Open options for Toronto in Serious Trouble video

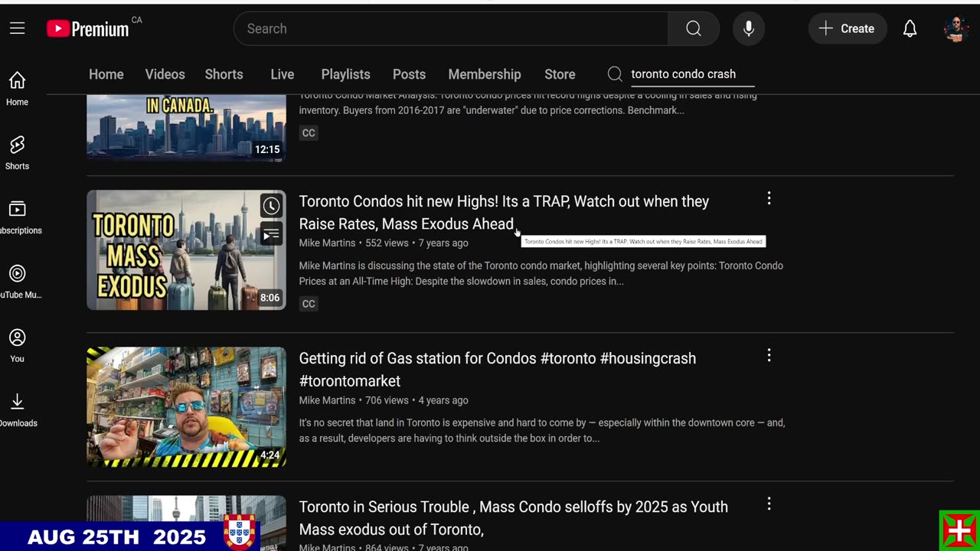point(769,504)
